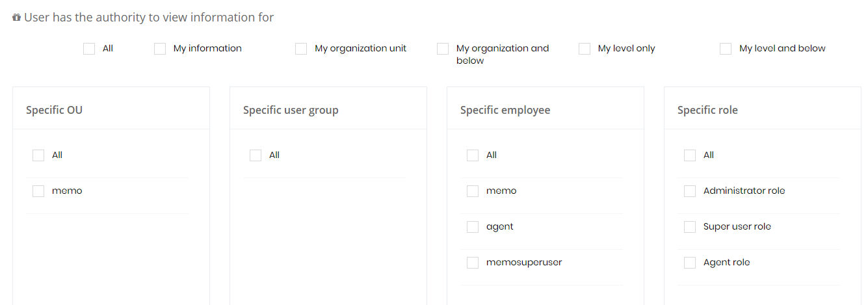Check All under Specific OU
This screenshot has width=868, height=305.
pos(38,155)
